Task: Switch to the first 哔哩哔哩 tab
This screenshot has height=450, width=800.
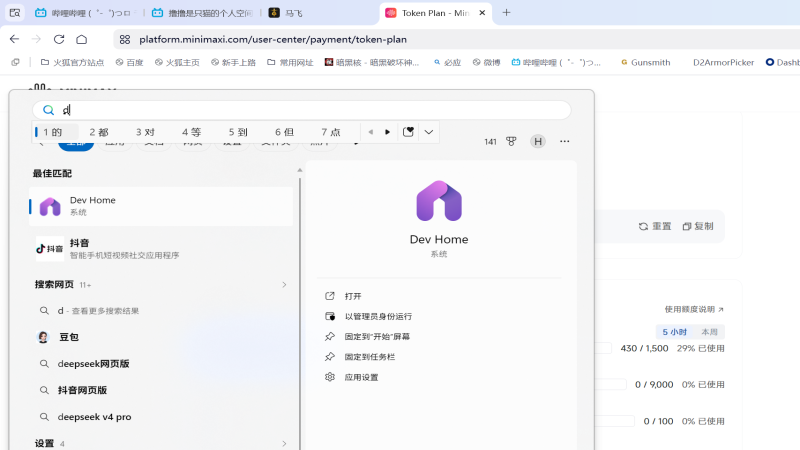Action: 84,13
